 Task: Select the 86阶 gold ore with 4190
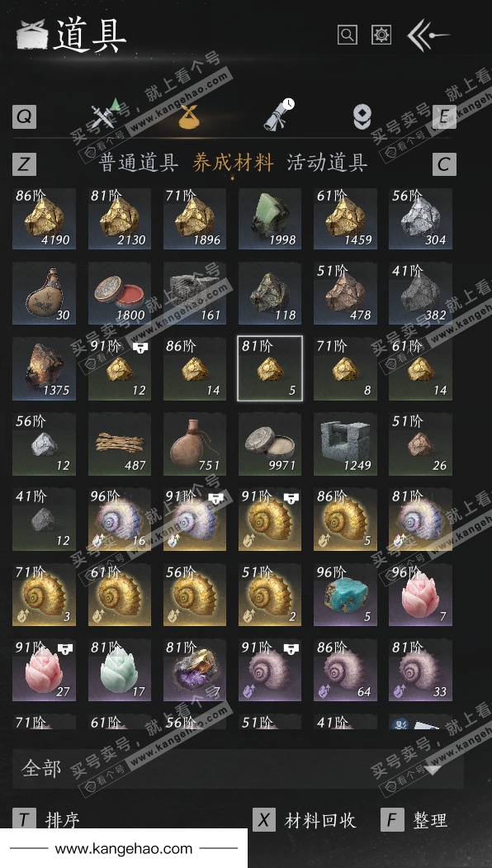click(x=45, y=219)
